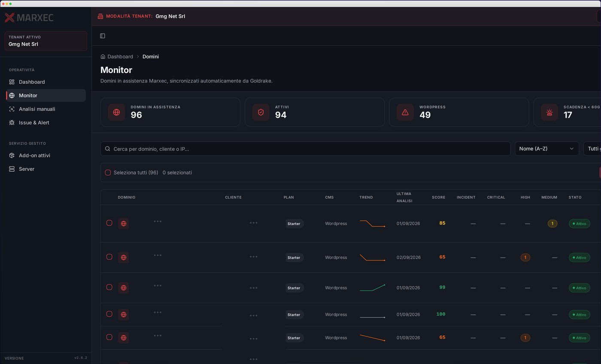Click the warning triangle icon on WordPress card
The height and width of the screenshot is (364, 601).
[405, 112]
